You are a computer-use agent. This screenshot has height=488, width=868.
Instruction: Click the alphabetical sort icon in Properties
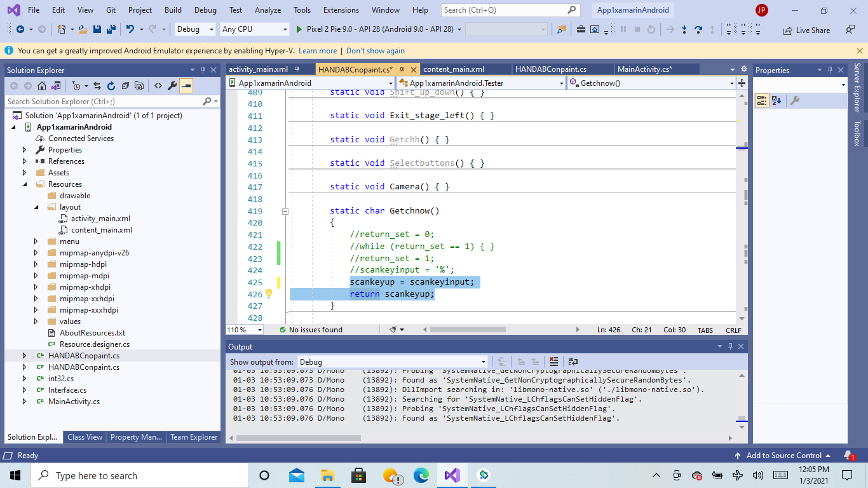[776, 100]
